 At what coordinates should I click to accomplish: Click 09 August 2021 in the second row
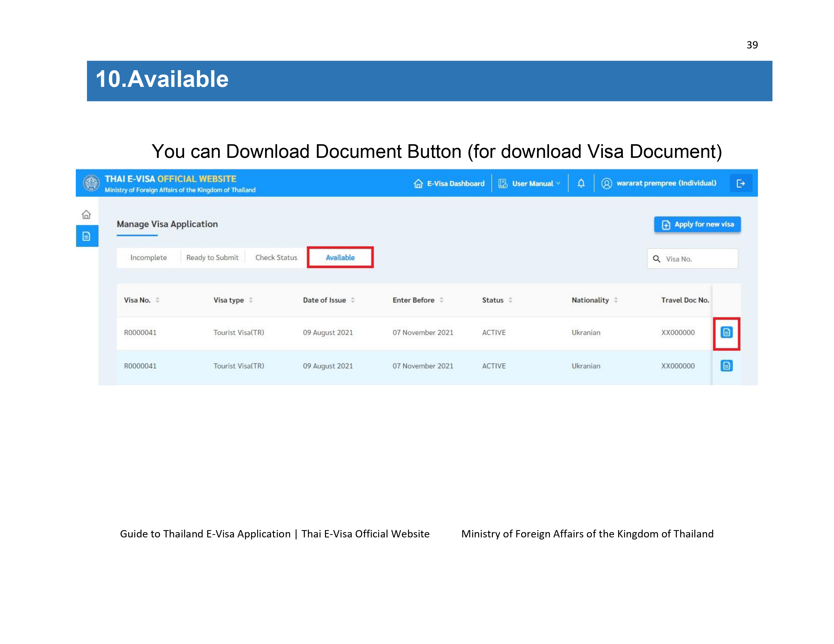328,366
